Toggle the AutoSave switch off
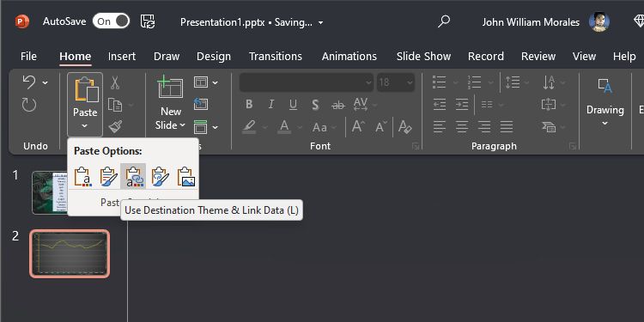This screenshot has width=644, height=322. click(x=111, y=21)
